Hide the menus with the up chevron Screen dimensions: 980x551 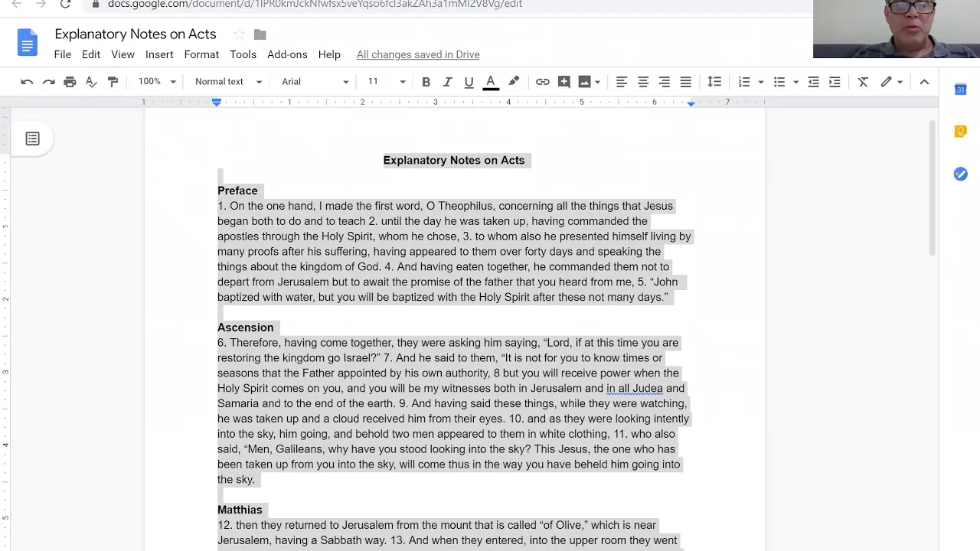[924, 82]
